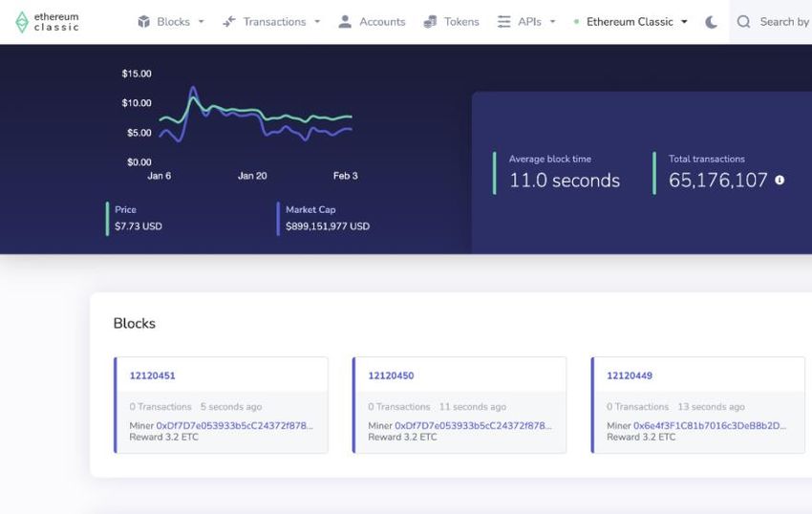This screenshot has width=812, height=514.
Task: Click the Blocks cube icon
Action: click(x=144, y=22)
